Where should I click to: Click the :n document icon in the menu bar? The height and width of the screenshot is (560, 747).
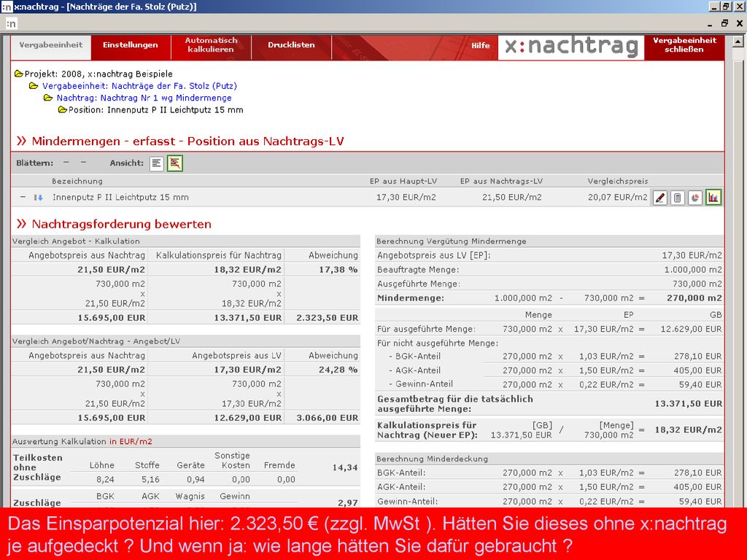(11, 23)
